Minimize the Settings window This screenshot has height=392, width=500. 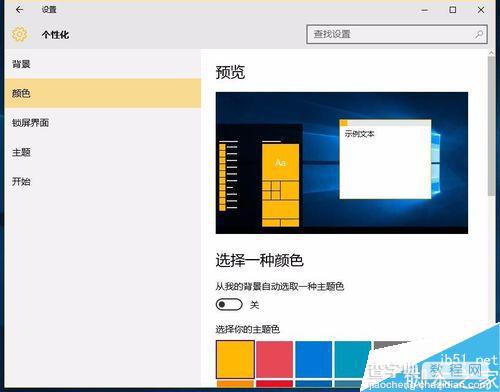pos(424,10)
